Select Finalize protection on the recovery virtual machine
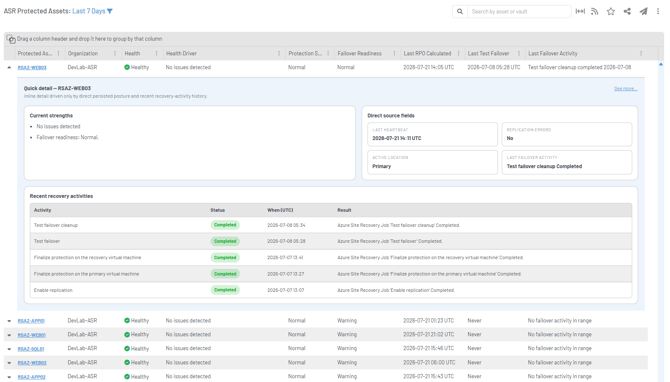 [331, 258]
